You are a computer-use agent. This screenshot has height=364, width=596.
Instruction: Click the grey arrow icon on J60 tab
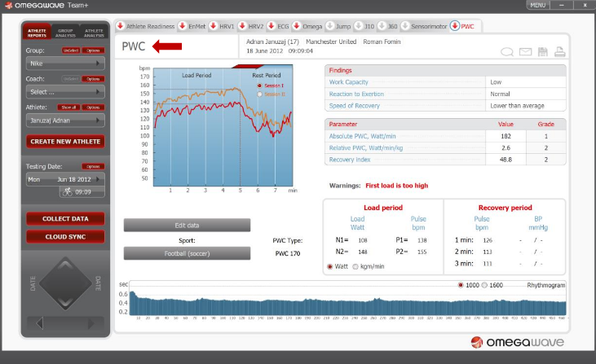click(x=382, y=26)
